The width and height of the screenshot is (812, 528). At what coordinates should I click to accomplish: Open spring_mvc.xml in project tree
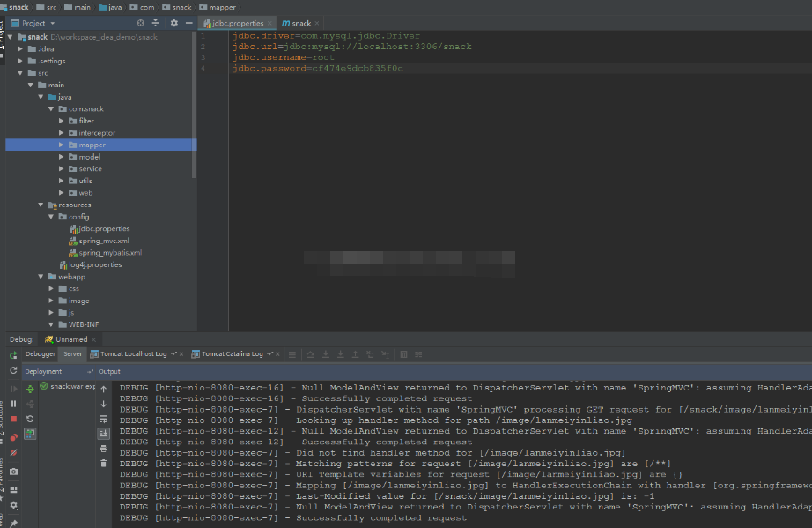(104, 241)
